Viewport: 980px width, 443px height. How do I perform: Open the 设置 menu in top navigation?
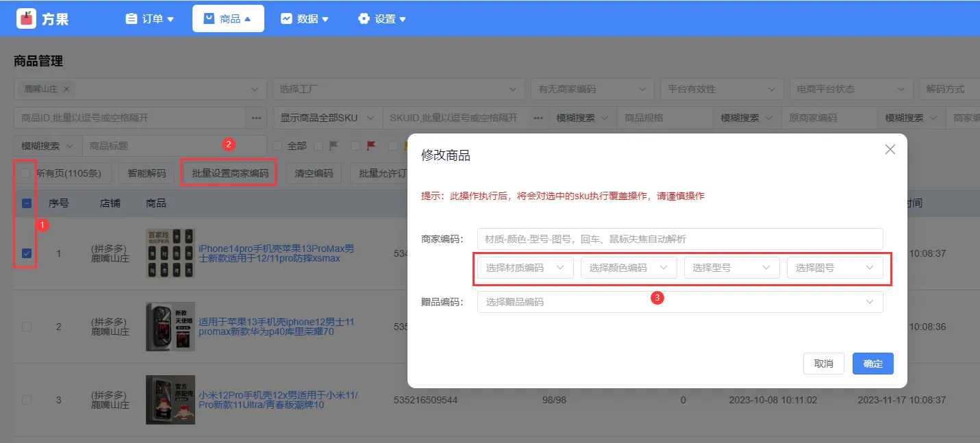pyautogui.click(x=383, y=19)
